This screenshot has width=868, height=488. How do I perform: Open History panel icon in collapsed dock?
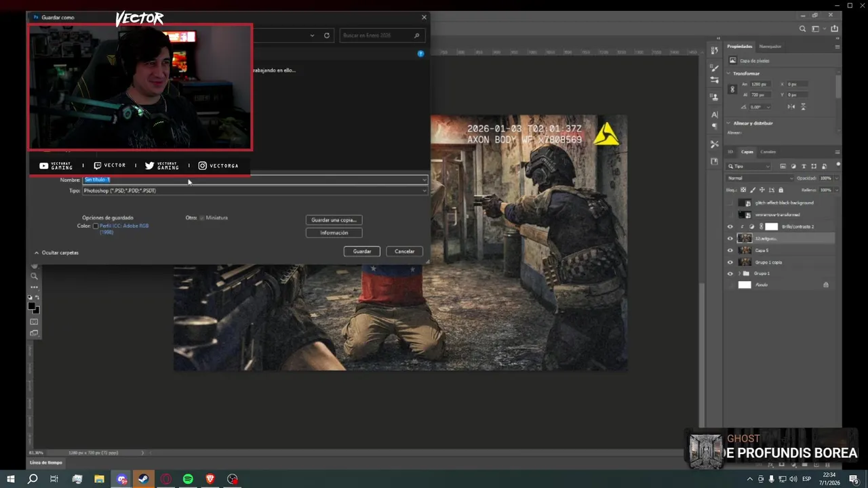tap(715, 51)
